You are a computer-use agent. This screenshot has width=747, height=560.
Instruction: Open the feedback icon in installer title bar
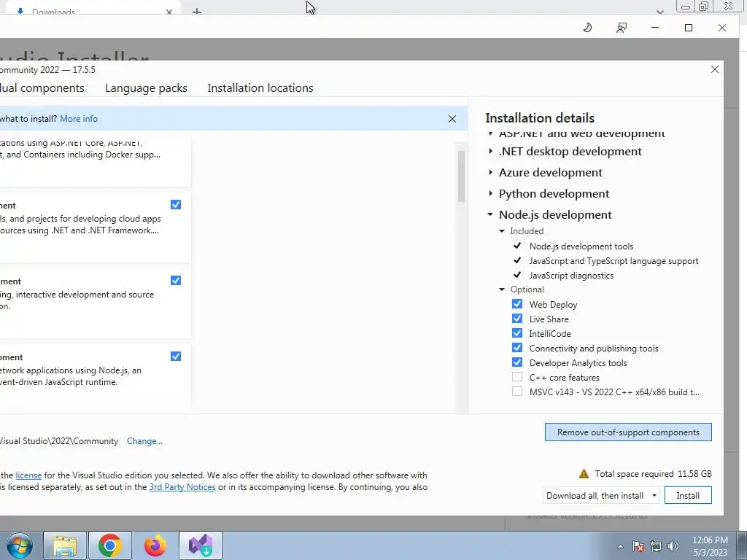[x=622, y=28]
